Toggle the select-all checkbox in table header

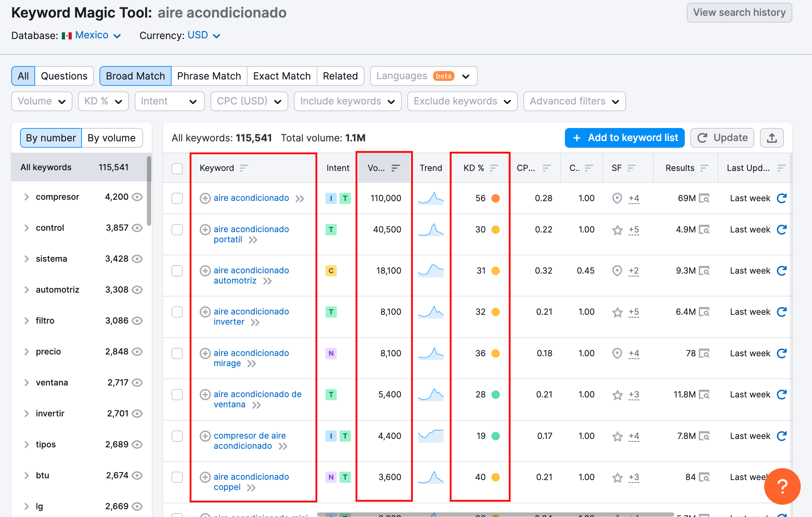(x=177, y=168)
